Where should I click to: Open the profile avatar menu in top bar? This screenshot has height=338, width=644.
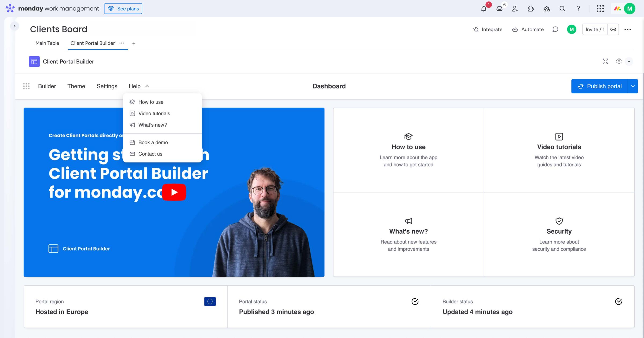point(630,9)
